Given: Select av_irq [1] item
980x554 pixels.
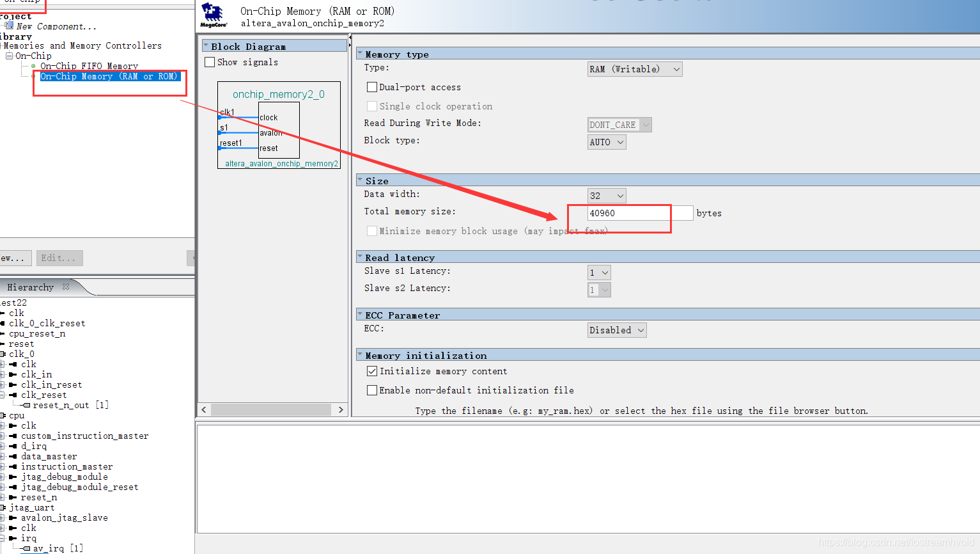Looking at the screenshot, I should 58,548.
